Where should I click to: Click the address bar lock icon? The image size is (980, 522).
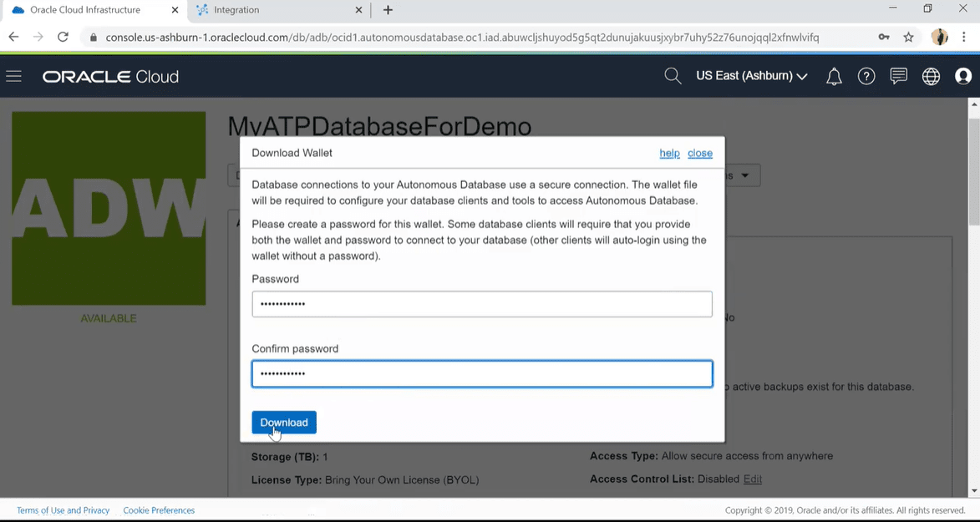94,38
